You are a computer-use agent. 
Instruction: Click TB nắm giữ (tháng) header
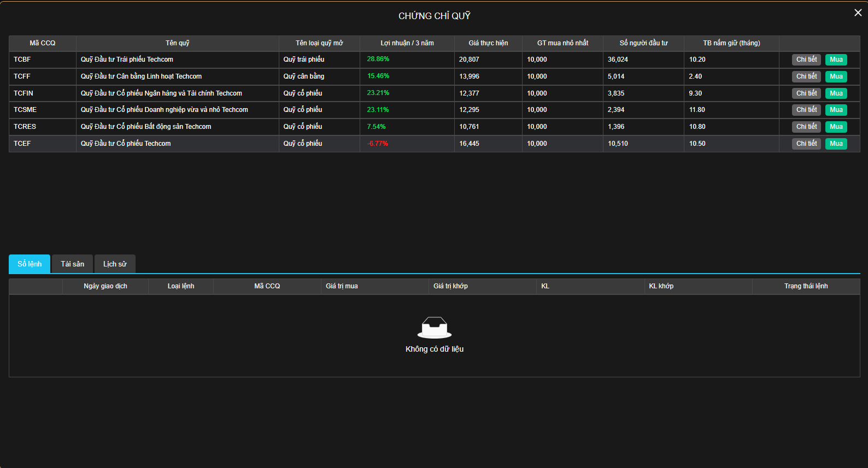click(x=731, y=43)
